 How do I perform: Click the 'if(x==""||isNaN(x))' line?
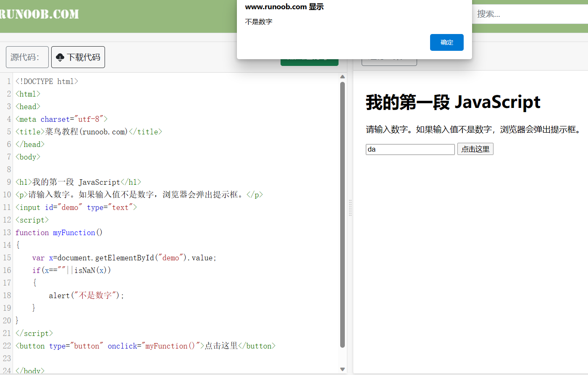(71, 270)
